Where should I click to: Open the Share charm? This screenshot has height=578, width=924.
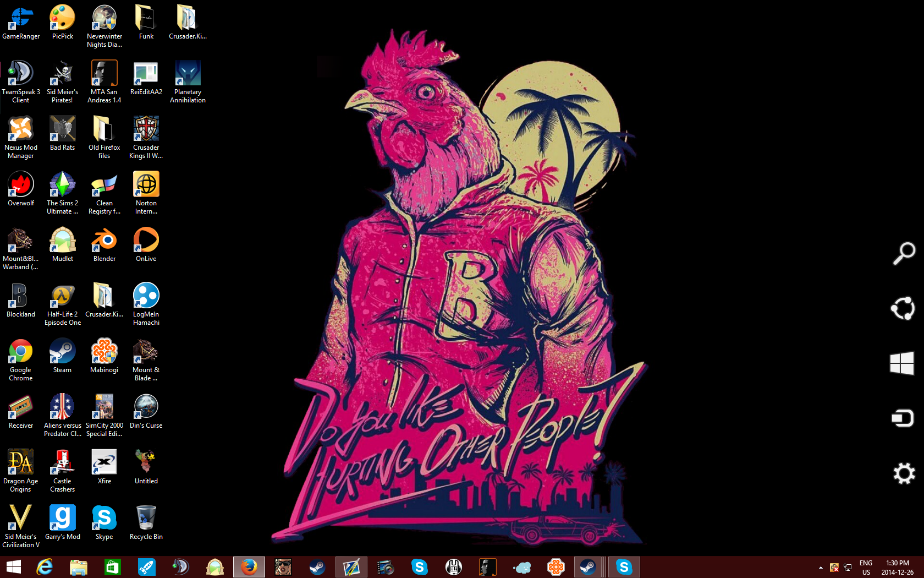pos(903,308)
